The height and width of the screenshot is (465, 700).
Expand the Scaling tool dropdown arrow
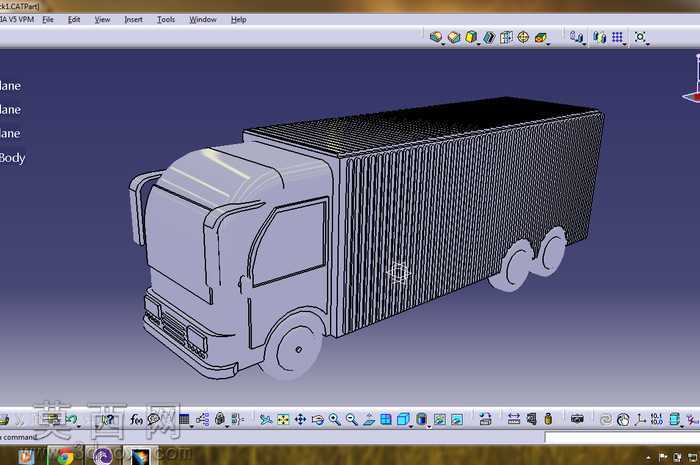[647, 44]
